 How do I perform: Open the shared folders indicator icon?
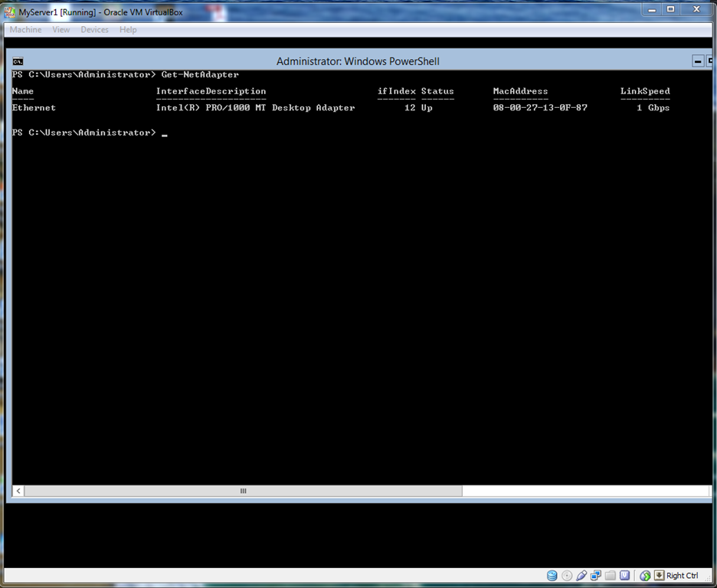pos(610,576)
